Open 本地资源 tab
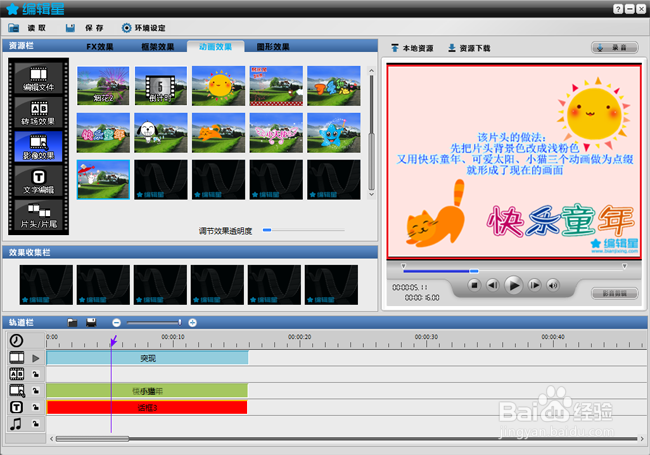 412,48
